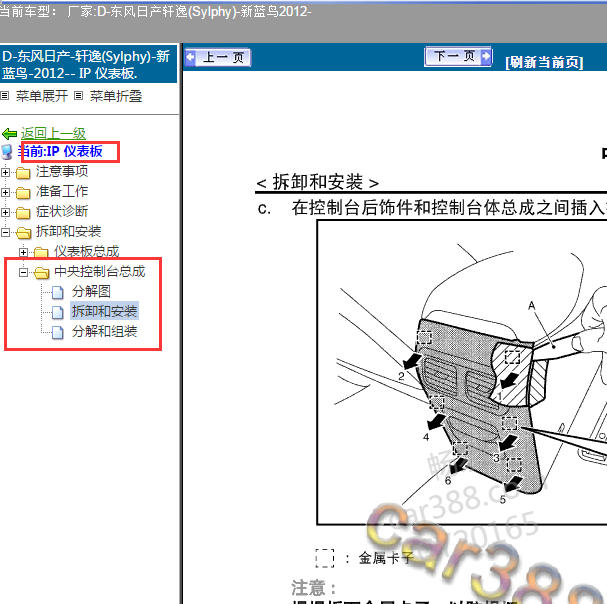Image resolution: width=607 pixels, height=604 pixels.
Task: Click the 分解图 document icon
Action: [58, 292]
